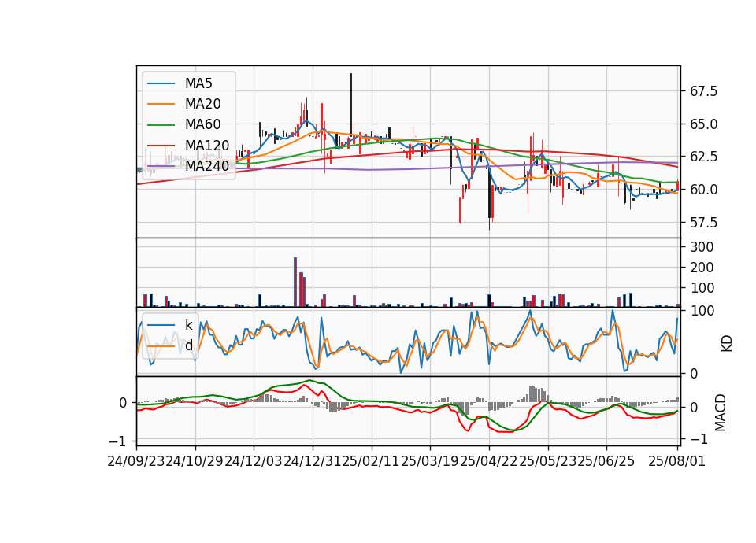Click the 25/06/25 date label
This screenshot has height=543, width=756.
tap(606, 461)
